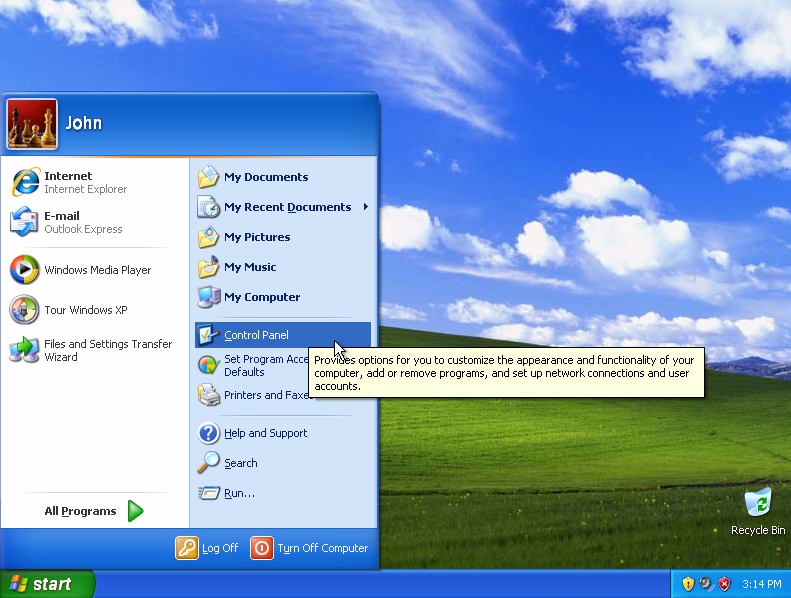This screenshot has width=791, height=598.
Task: Click John's chess user account picture
Action: point(32,124)
